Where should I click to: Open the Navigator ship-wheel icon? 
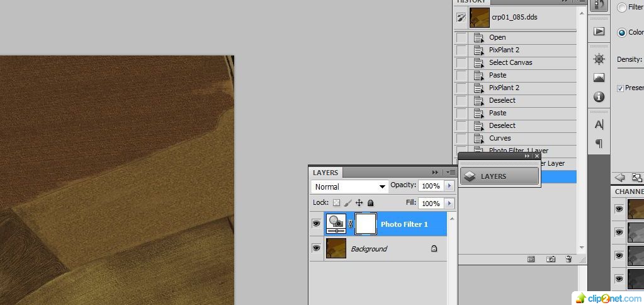pos(599,59)
